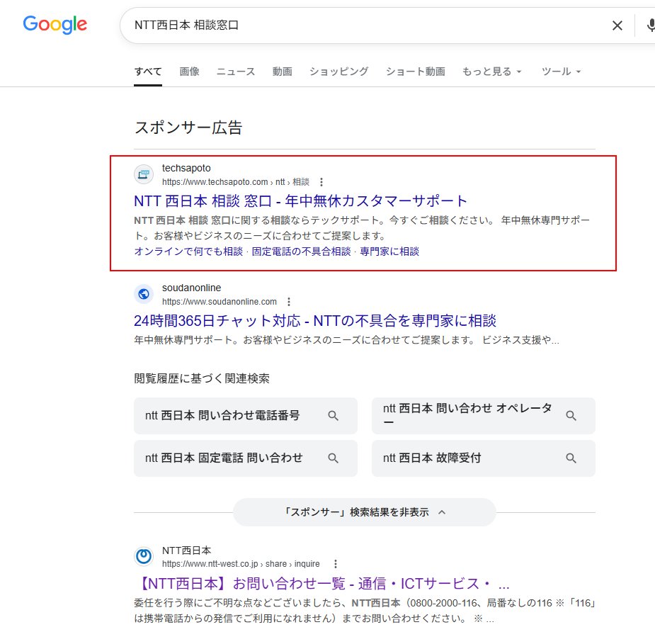655x644 pixels.
Task: Open 24時間365日チャット対応 ad result
Action: [x=315, y=321]
